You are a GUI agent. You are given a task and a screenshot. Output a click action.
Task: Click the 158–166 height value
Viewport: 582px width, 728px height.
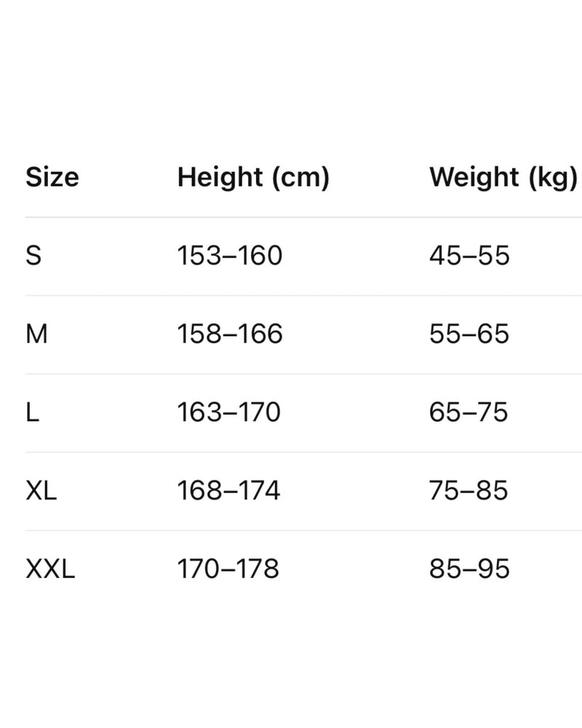(x=230, y=334)
